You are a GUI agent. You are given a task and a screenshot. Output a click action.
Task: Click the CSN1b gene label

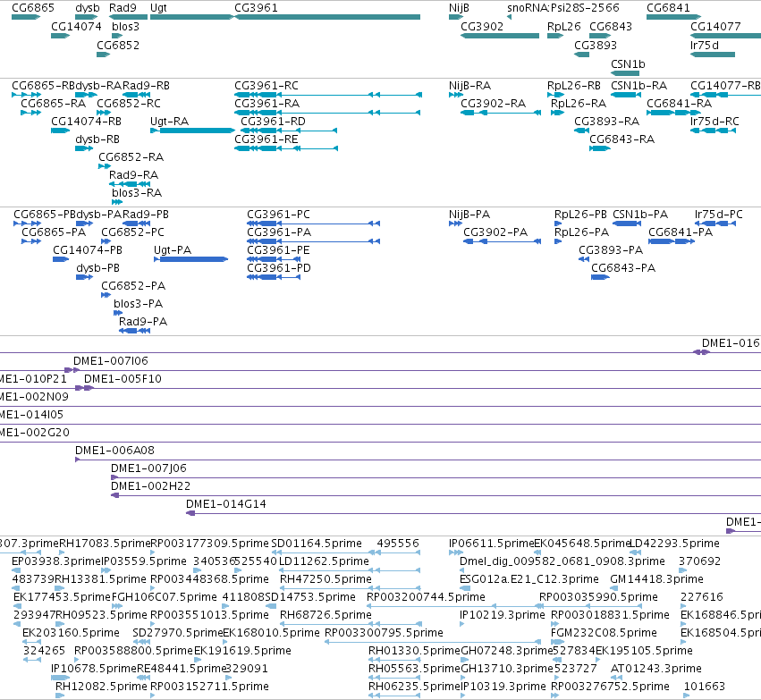tap(628, 64)
